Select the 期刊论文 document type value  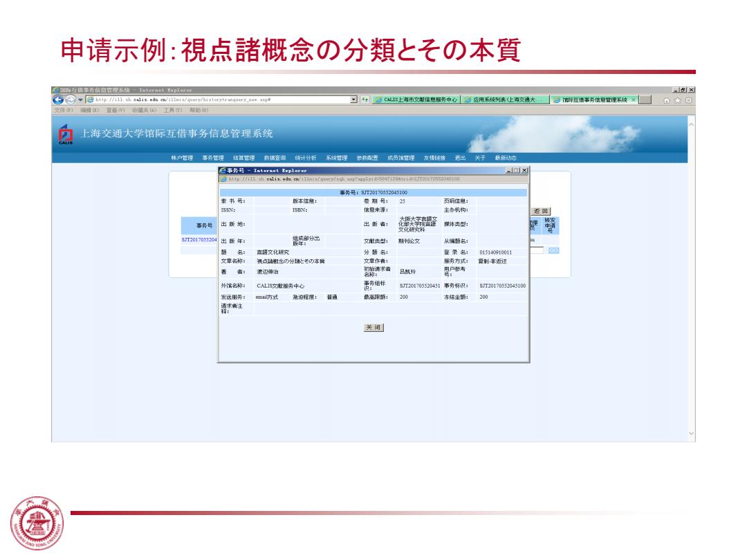[409, 241]
